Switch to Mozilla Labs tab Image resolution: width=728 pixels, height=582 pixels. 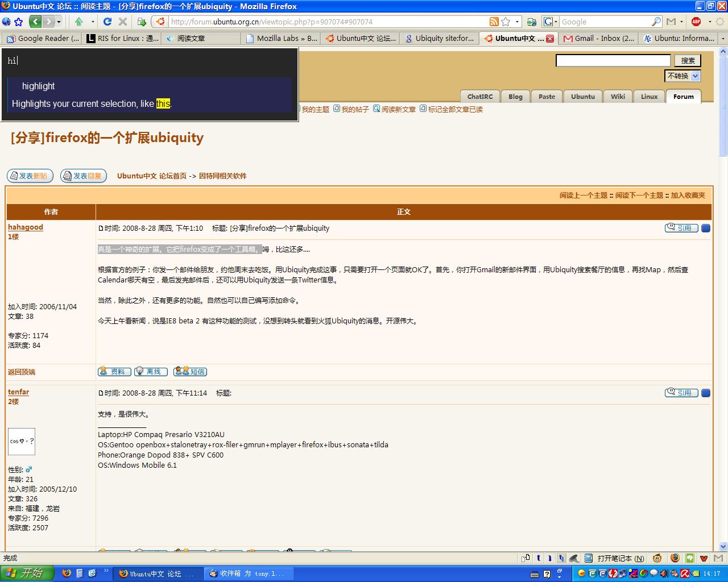282,38
